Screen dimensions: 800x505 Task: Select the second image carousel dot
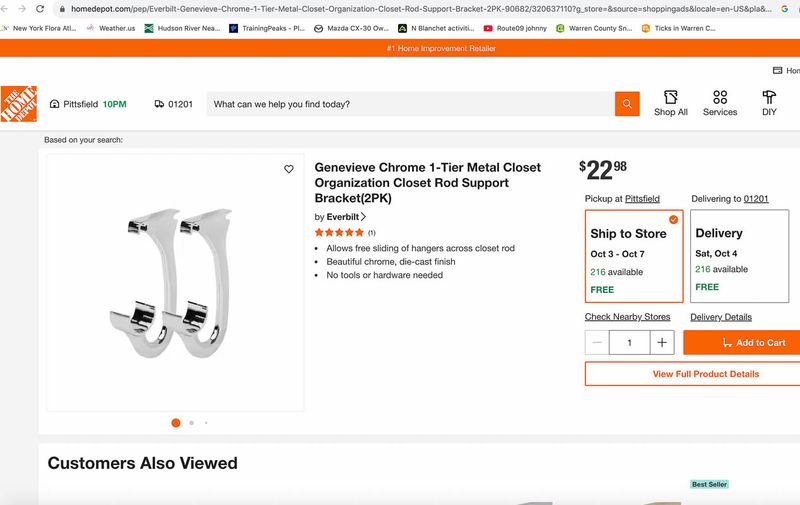tap(191, 423)
